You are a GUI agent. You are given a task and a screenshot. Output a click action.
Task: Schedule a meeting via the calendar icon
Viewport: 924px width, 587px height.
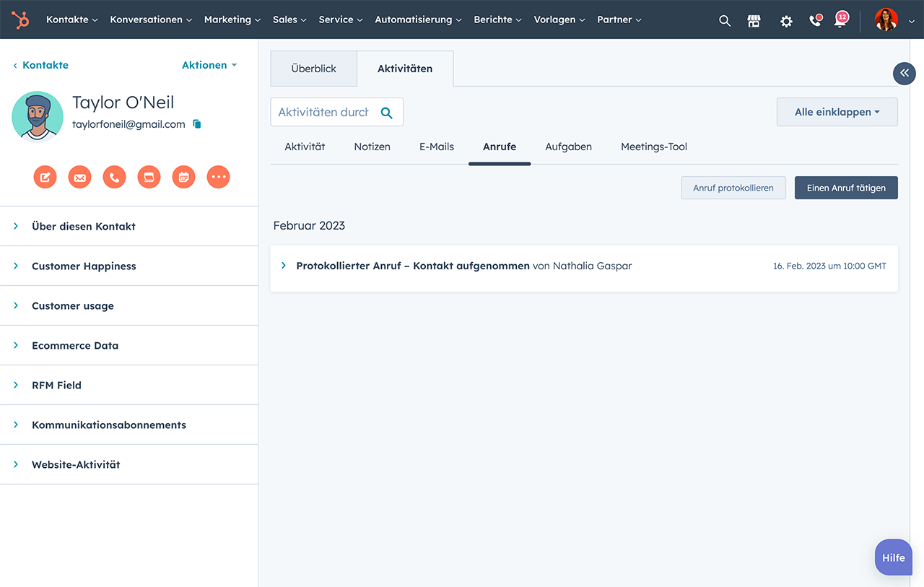(x=183, y=176)
